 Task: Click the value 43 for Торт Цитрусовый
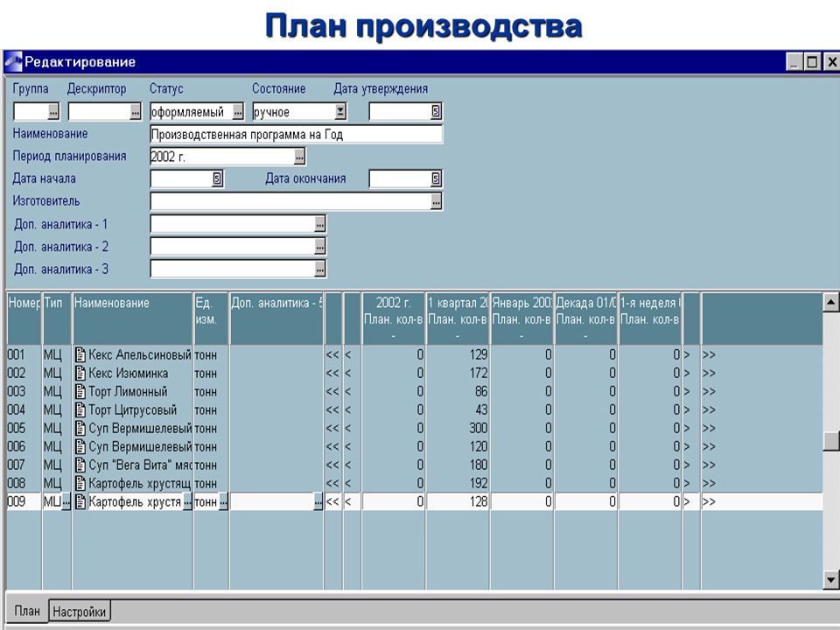[x=481, y=409]
